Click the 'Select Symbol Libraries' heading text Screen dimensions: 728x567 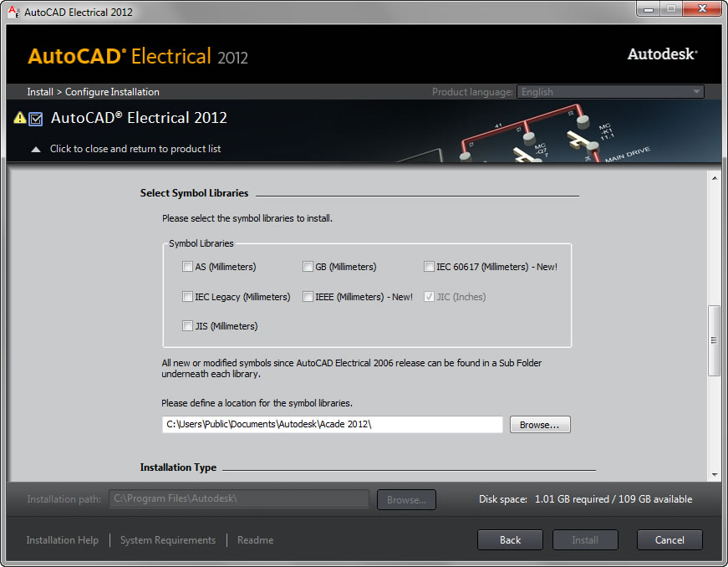[x=194, y=192]
